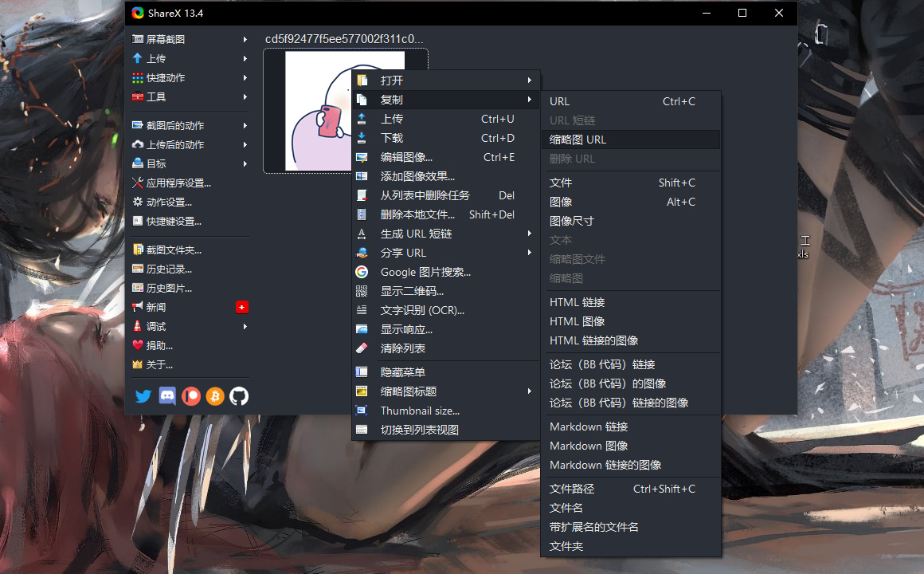This screenshot has width=924, height=574.
Task: Choose URL copy option with Ctrl+C
Action: (x=631, y=101)
